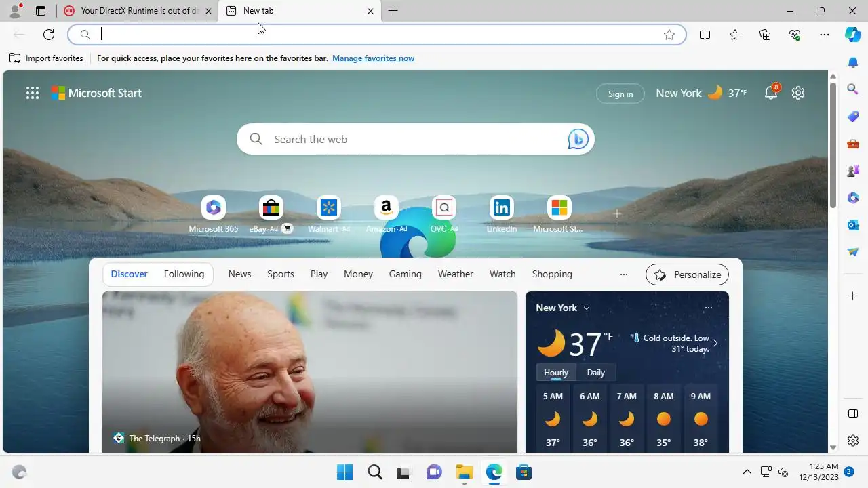The width and height of the screenshot is (868, 488).
Task: Open Browser essentials heart icon
Action: point(795,35)
